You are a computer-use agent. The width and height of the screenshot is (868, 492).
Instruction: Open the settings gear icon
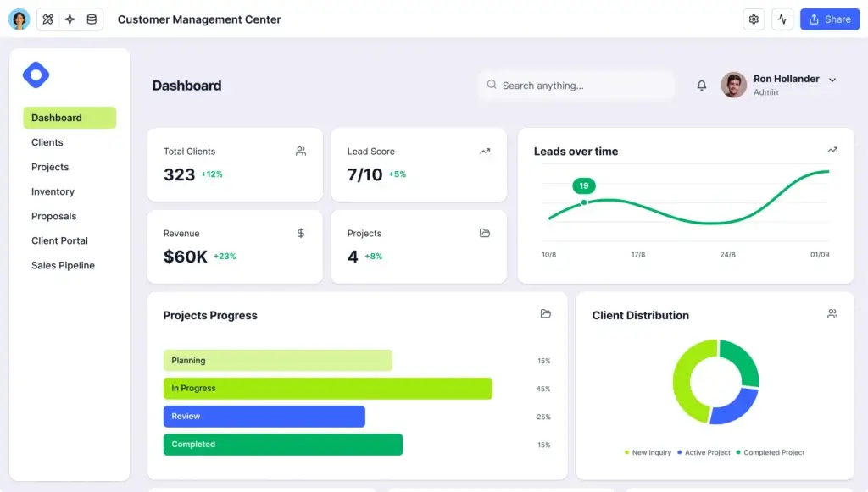tap(754, 19)
